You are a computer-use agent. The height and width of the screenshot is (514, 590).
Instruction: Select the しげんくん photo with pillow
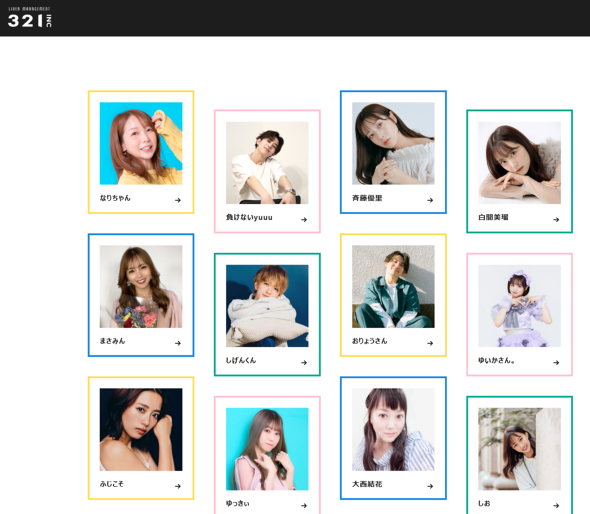pos(267,306)
